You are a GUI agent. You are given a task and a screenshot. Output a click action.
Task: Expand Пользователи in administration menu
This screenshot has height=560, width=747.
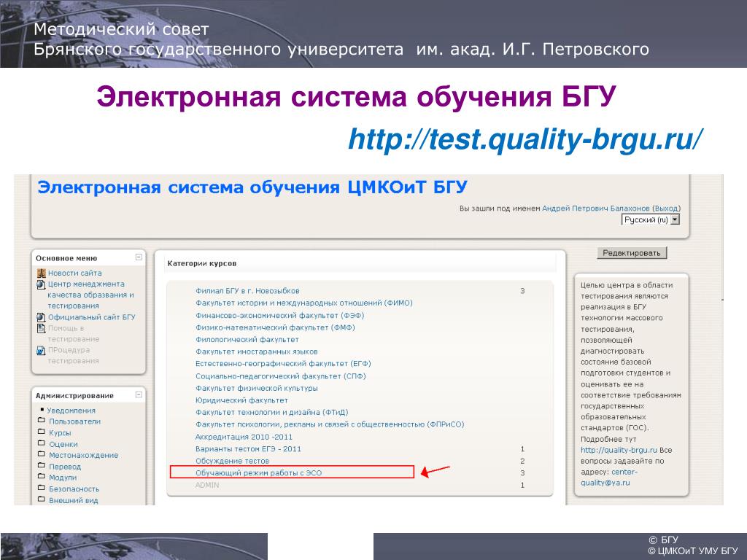click(x=75, y=421)
